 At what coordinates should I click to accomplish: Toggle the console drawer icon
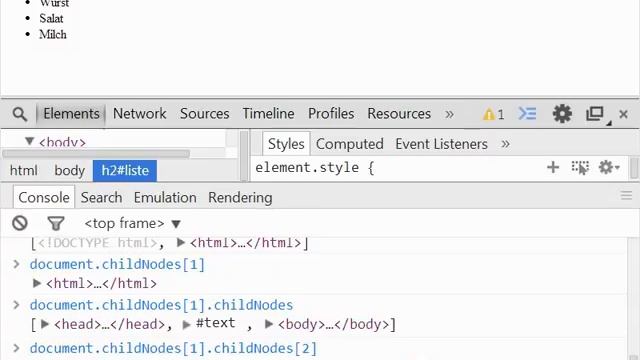coord(527,113)
